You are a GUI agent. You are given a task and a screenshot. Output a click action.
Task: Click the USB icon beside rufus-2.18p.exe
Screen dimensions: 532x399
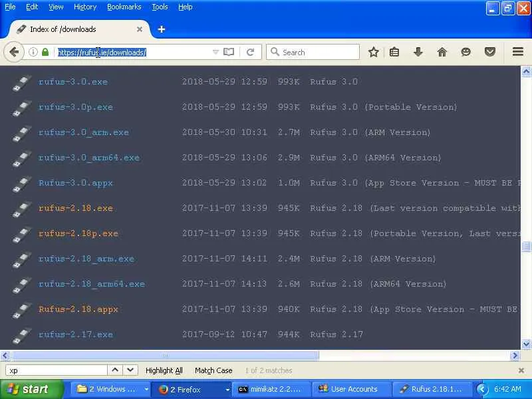pyautogui.click(x=22, y=235)
